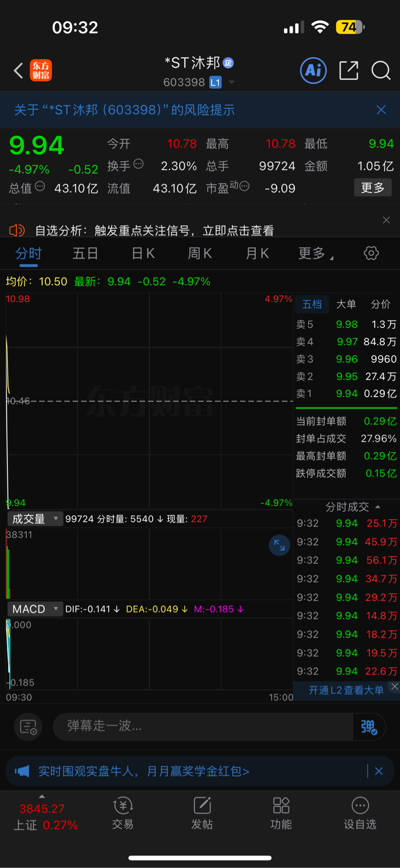
Task: Select the 分价 tab
Action: click(x=381, y=304)
